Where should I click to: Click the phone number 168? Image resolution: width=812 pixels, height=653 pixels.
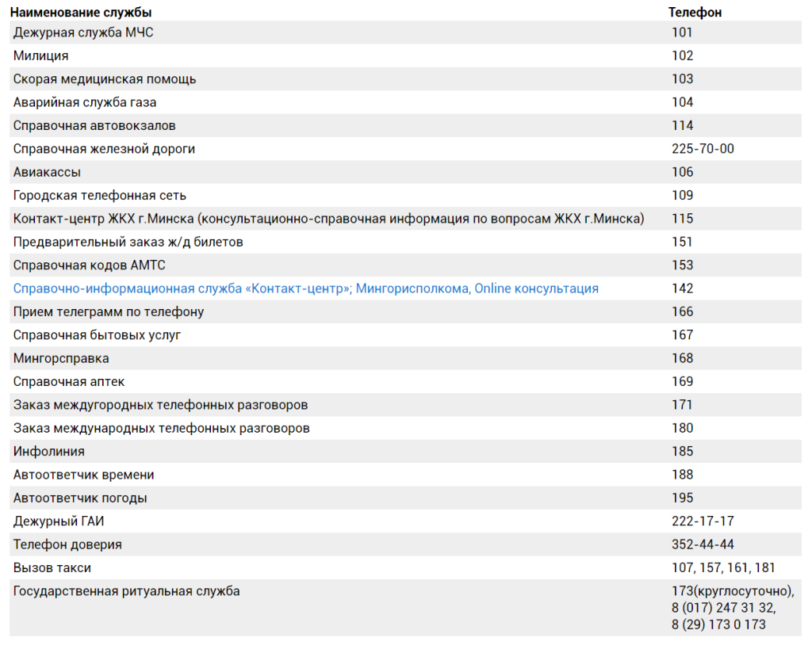coord(683,358)
